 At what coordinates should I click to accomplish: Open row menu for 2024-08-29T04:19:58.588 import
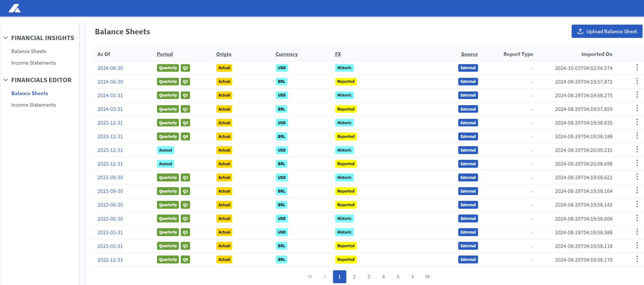click(x=637, y=232)
